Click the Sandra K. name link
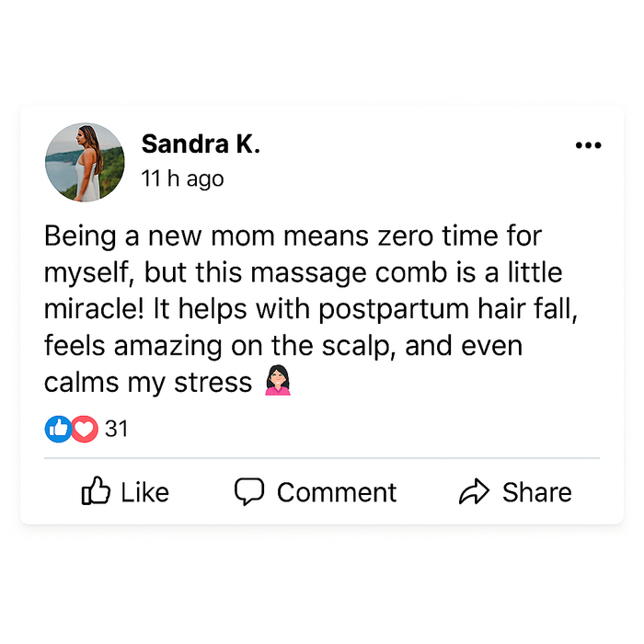This screenshot has height=644, width=644. [201, 144]
